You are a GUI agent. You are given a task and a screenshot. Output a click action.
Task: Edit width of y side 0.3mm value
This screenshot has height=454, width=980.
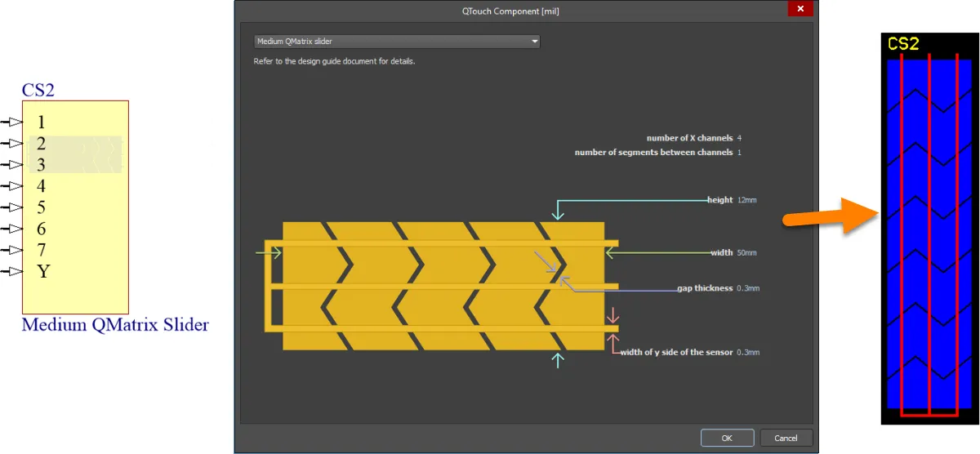748,353
